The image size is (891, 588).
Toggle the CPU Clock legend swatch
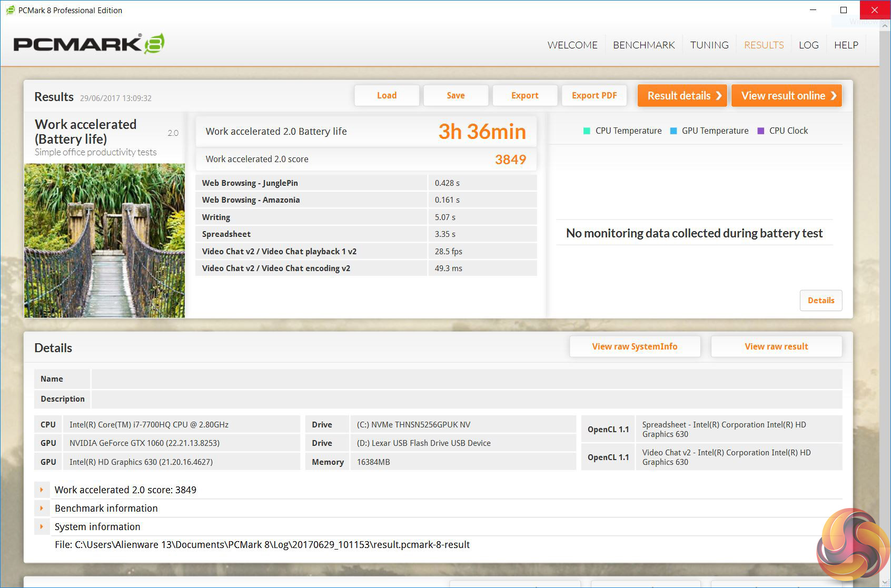[760, 131]
